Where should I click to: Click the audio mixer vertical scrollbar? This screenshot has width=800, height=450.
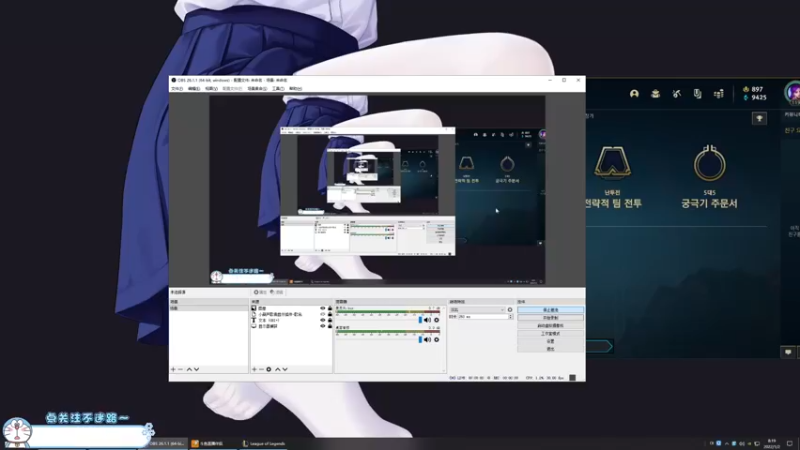coord(443,339)
